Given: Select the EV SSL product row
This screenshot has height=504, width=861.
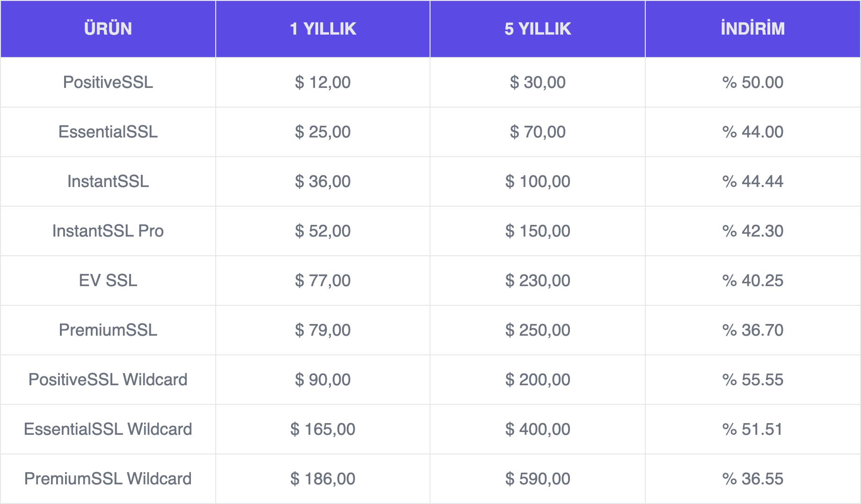Looking at the screenshot, I should point(430,281).
